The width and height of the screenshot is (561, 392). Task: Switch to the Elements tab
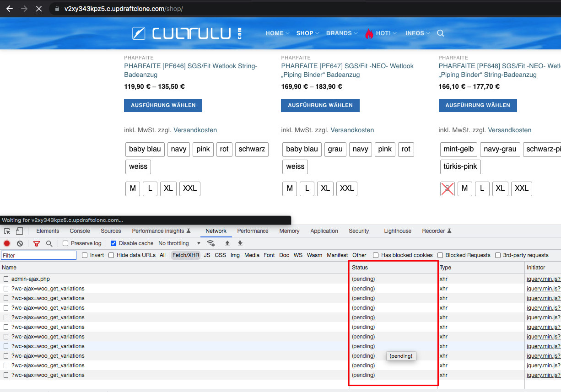[48, 231]
